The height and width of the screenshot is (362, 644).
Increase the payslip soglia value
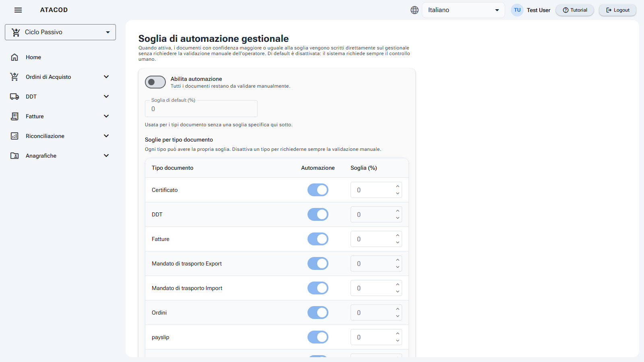398,333
